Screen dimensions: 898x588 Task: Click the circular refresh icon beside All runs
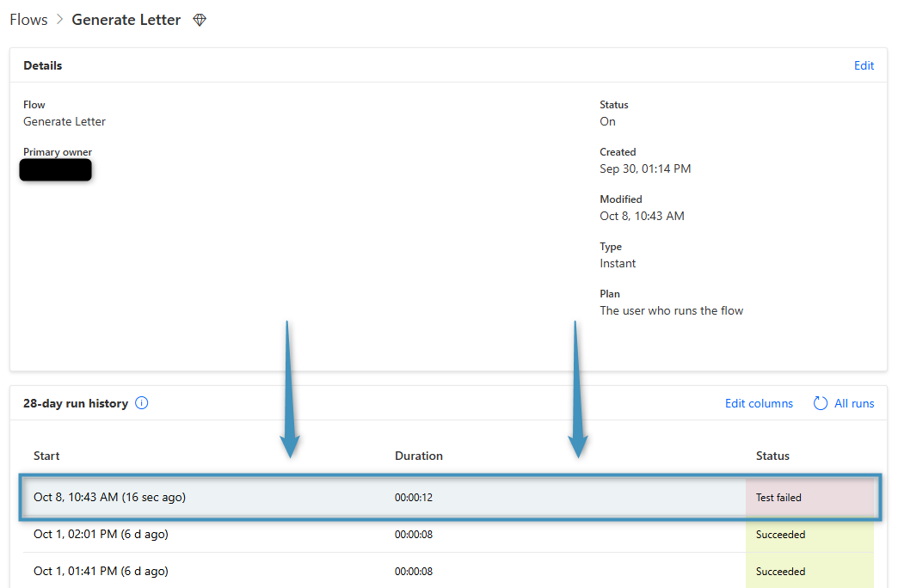coord(821,403)
